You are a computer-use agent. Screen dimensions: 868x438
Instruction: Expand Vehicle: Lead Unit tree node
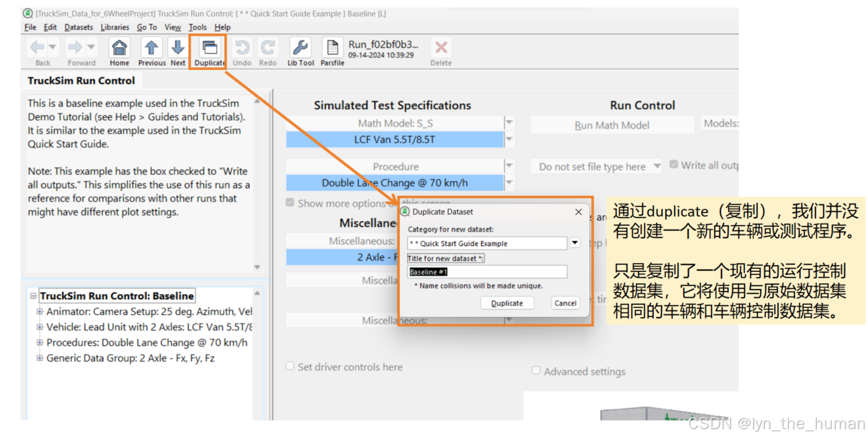(x=40, y=327)
